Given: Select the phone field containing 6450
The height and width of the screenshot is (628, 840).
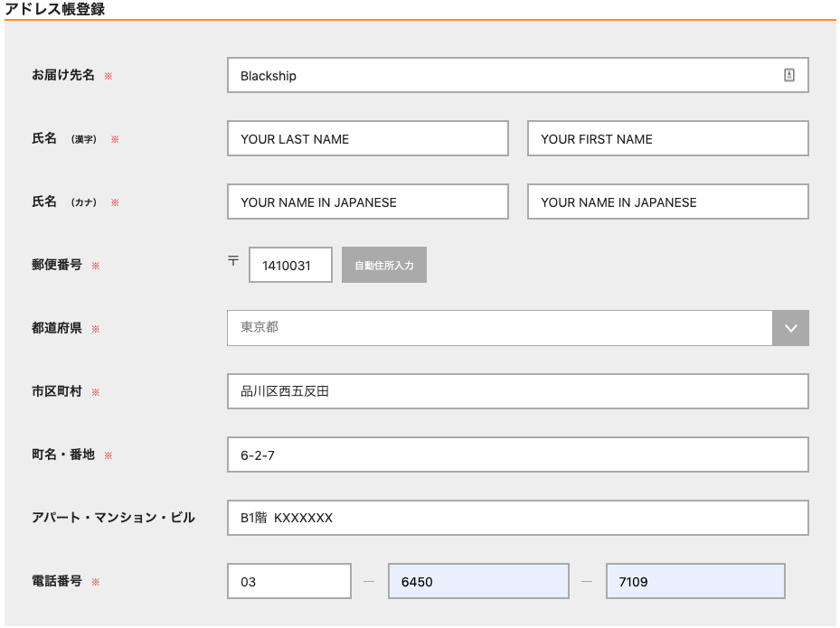Looking at the screenshot, I should click(478, 581).
